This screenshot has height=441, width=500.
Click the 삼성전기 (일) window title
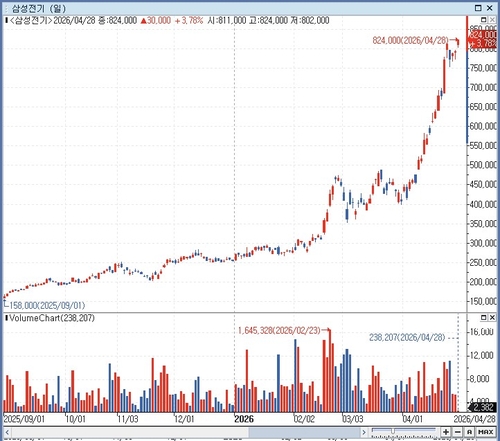click(39, 8)
